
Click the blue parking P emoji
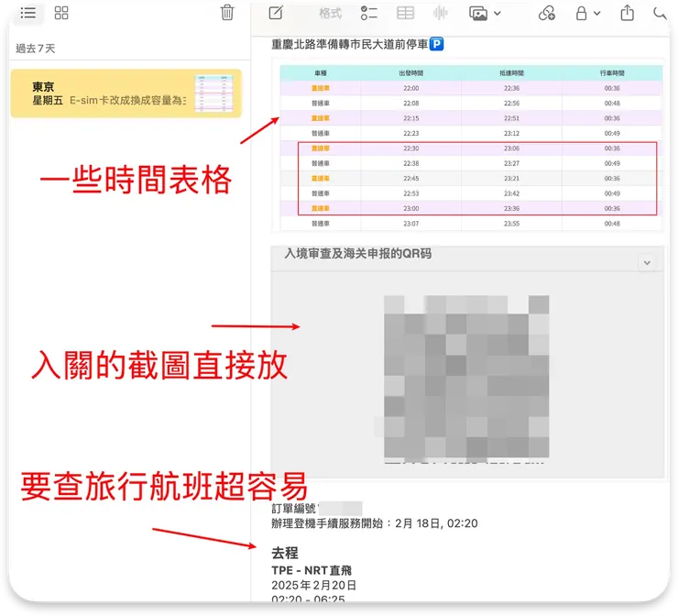(437, 44)
